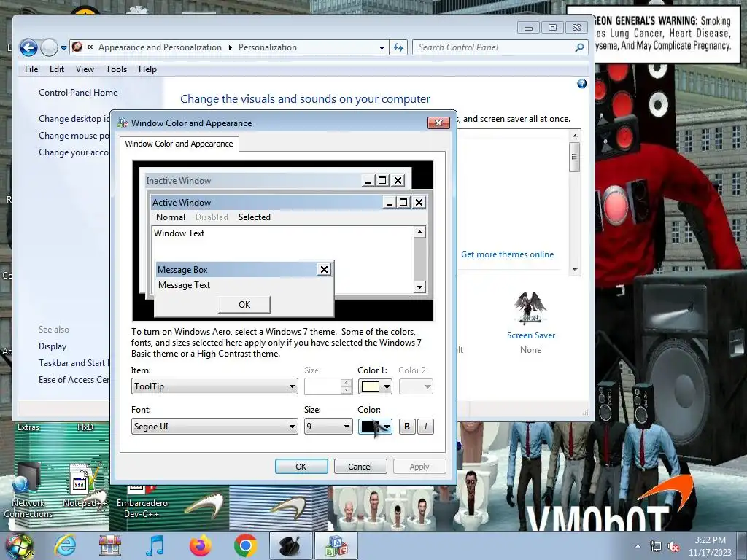Click preview window scrollbar down arrow
The width and height of the screenshot is (747, 560).
point(419,287)
